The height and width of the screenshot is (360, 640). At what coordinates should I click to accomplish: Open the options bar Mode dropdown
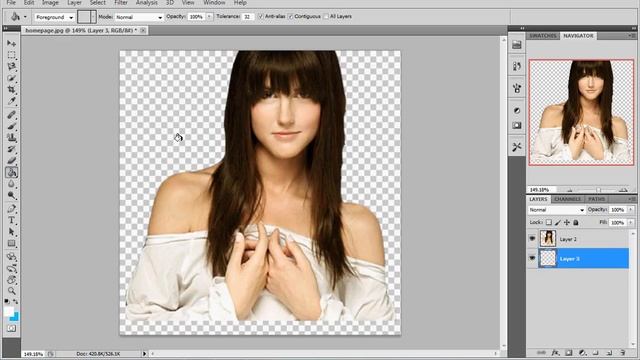(x=139, y=17)
